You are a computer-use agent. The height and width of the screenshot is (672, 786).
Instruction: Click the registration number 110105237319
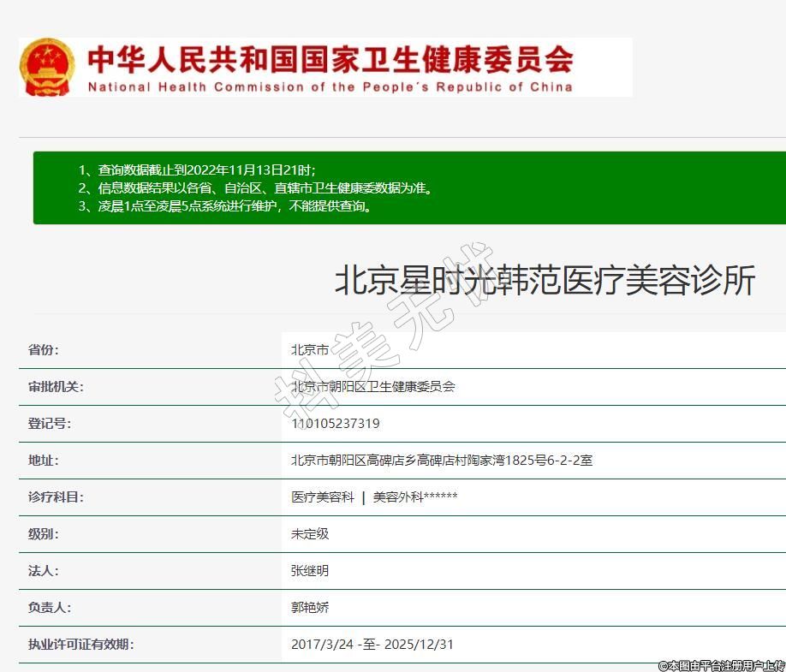point(336,423)
